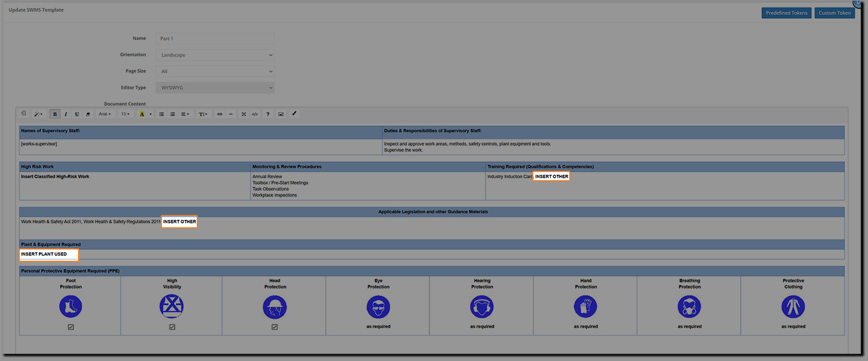This screenshot has height=361, width=868.
Task: Expand the Page Size dropdown
Action: [215, 71]
